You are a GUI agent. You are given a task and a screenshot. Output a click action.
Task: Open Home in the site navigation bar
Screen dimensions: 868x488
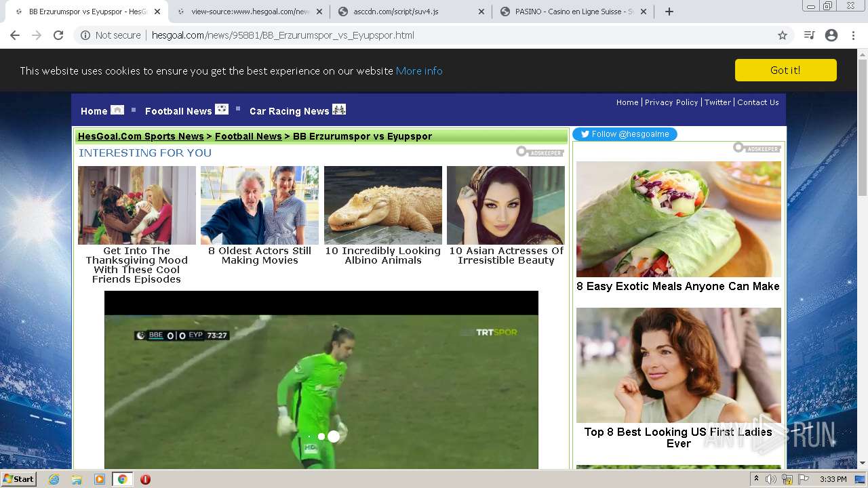(94, 111)
